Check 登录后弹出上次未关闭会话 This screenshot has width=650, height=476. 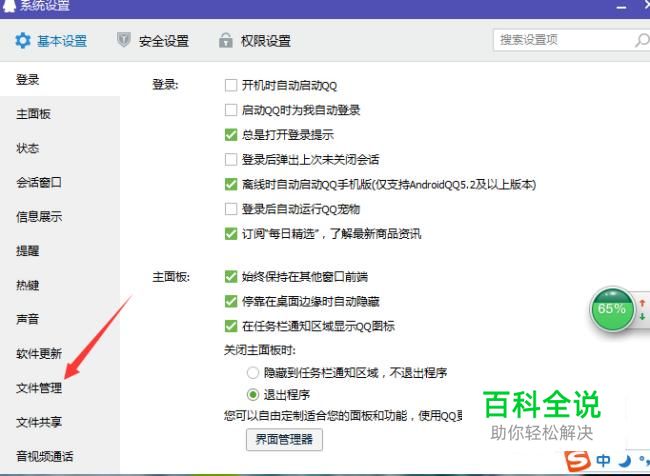[231, 160]
